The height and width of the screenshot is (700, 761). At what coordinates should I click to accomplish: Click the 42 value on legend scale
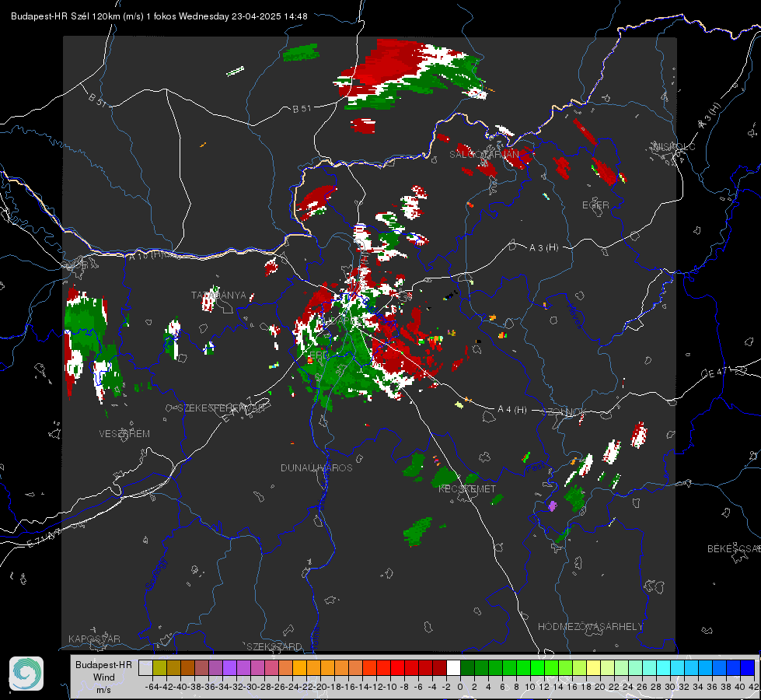point(753,687)
